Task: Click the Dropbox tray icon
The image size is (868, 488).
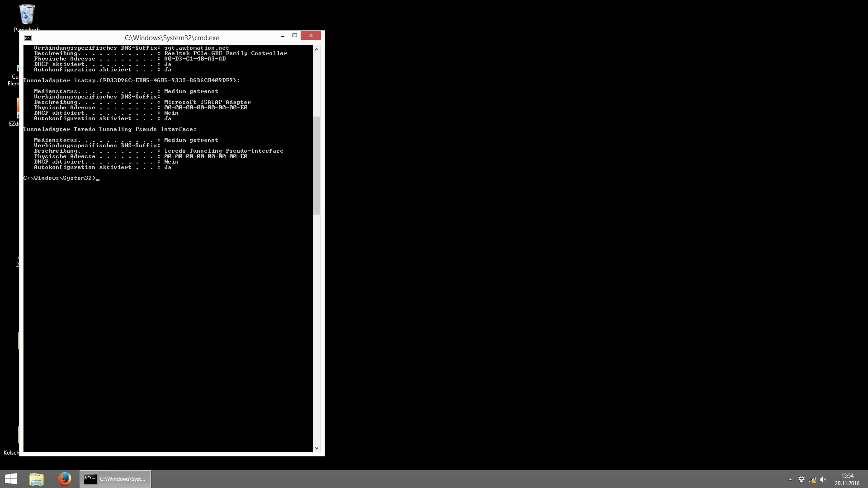Action: 801,479
